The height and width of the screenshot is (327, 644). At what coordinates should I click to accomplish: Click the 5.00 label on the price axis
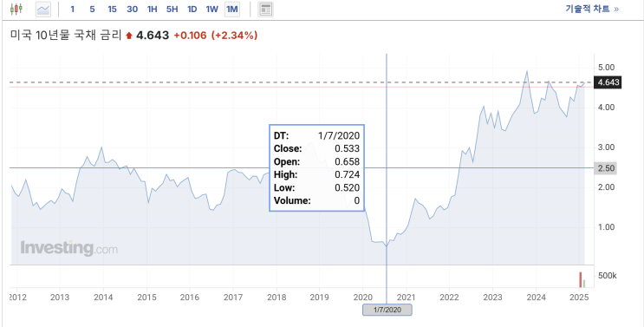pos(606,68)
